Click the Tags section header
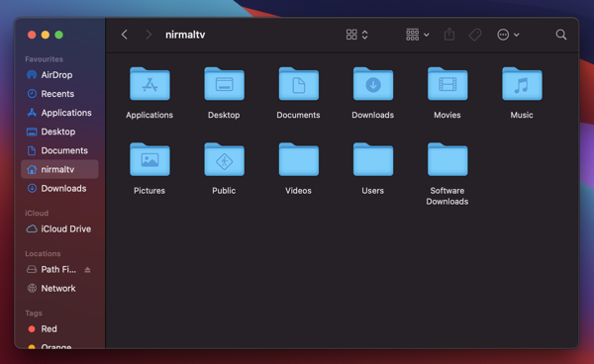 click(34, 313)
